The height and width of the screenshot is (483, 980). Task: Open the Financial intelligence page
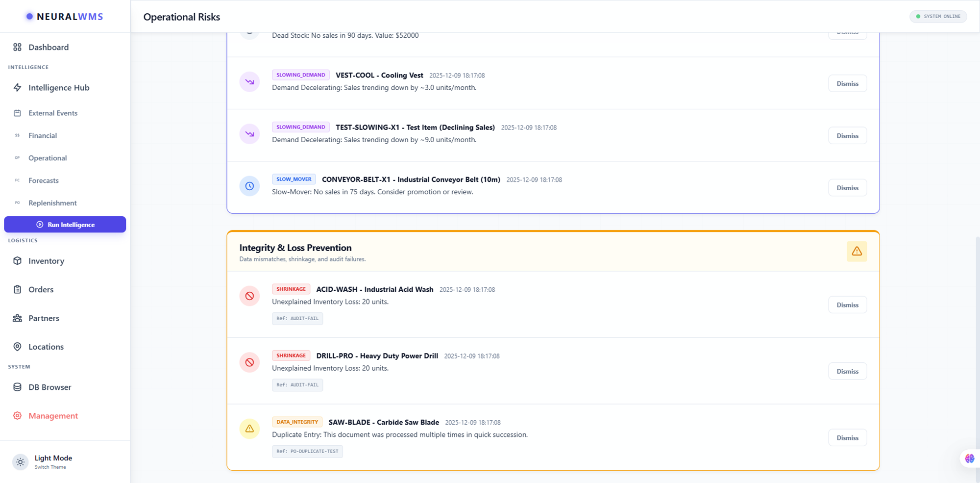tap(43, 136)
